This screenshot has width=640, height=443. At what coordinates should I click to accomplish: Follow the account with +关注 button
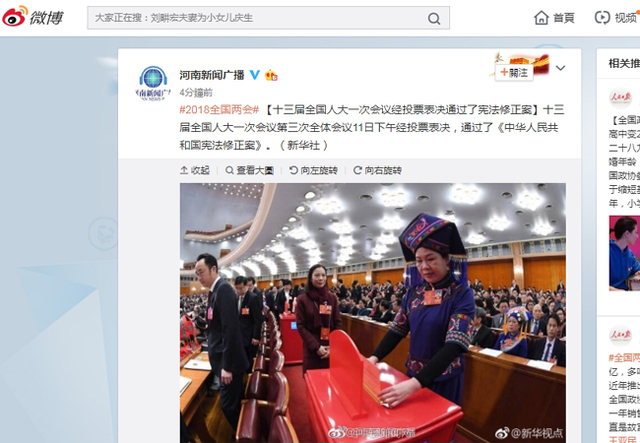[x=514, y=73]
